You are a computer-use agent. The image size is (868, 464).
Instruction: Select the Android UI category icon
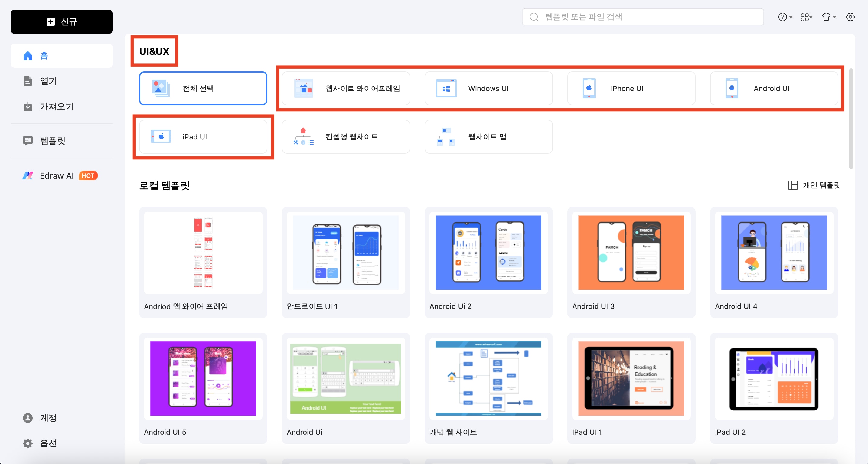[x=732, y=88]
